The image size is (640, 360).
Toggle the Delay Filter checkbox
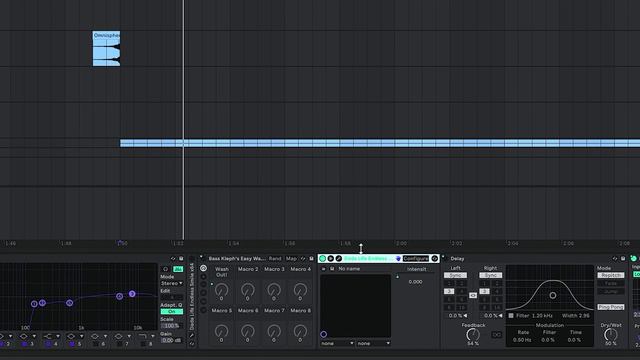(511, 316)
